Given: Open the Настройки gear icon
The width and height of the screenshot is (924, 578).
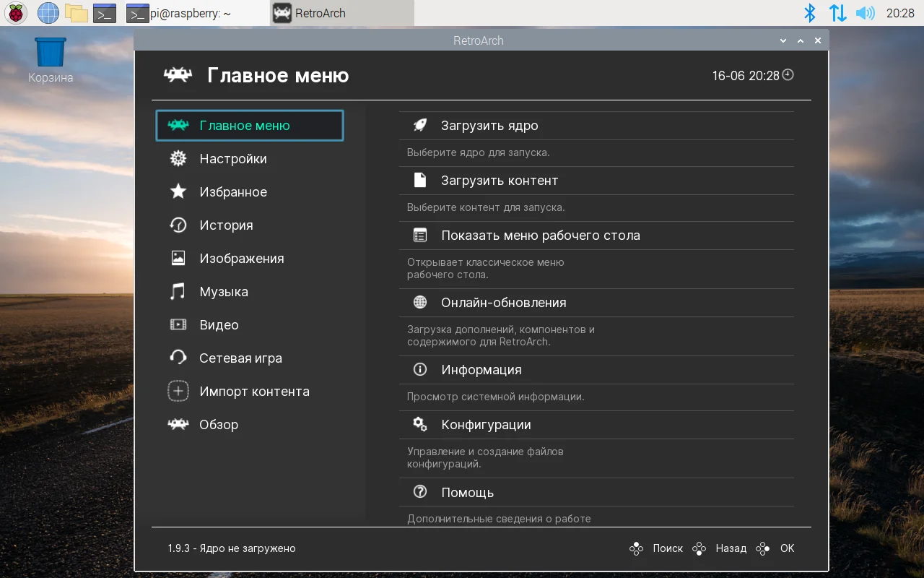Looking at the screenshot, I should pyautogui.click(x=178, y=159).
